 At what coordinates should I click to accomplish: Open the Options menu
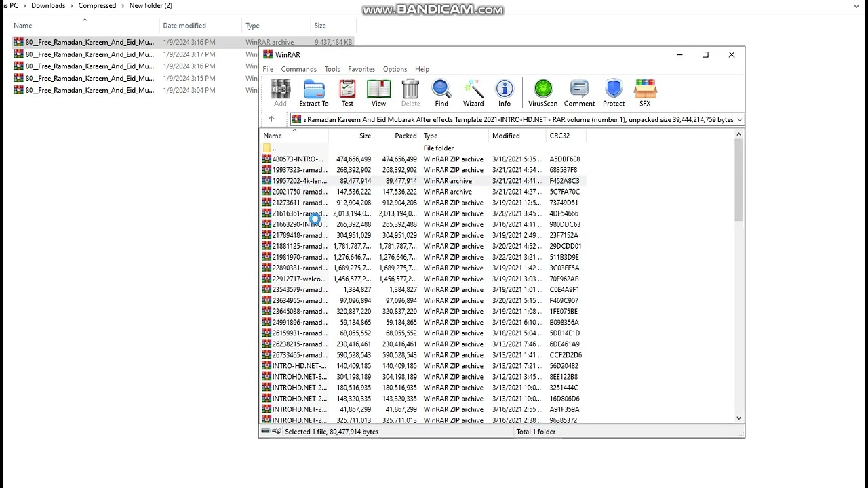click(395, 69)
